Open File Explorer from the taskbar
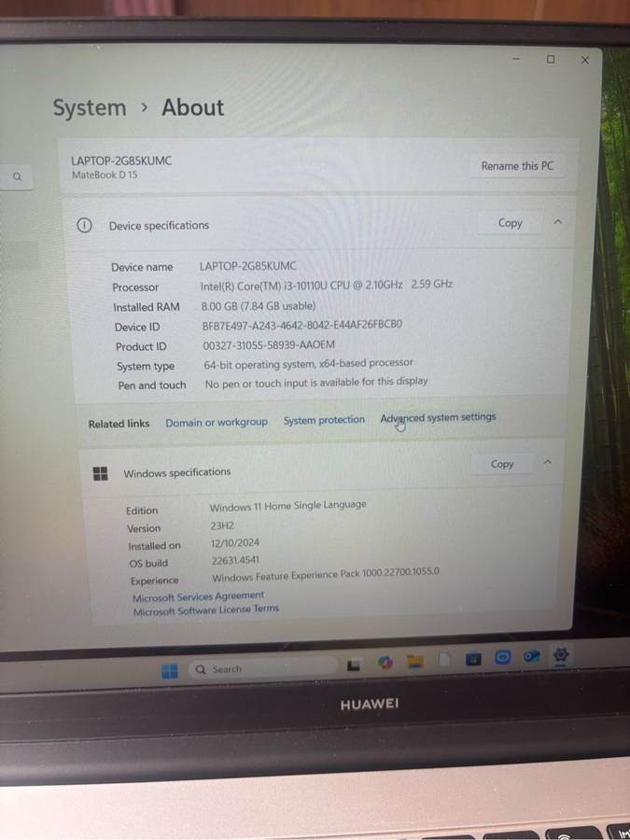The image size is (630, 840). (x=415, y=662)
